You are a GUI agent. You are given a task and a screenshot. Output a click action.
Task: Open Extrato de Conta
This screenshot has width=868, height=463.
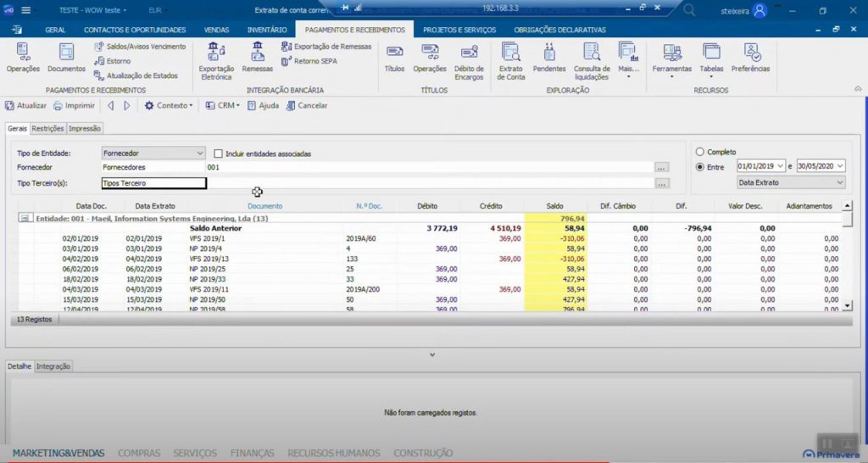click(510, 61)
